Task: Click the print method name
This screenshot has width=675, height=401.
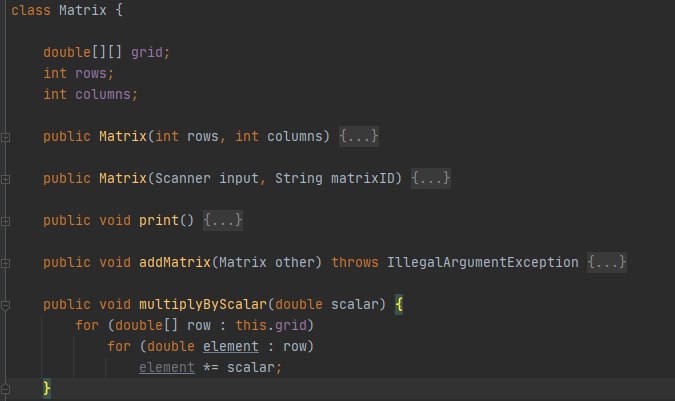Action: click(x=158, y=220)
